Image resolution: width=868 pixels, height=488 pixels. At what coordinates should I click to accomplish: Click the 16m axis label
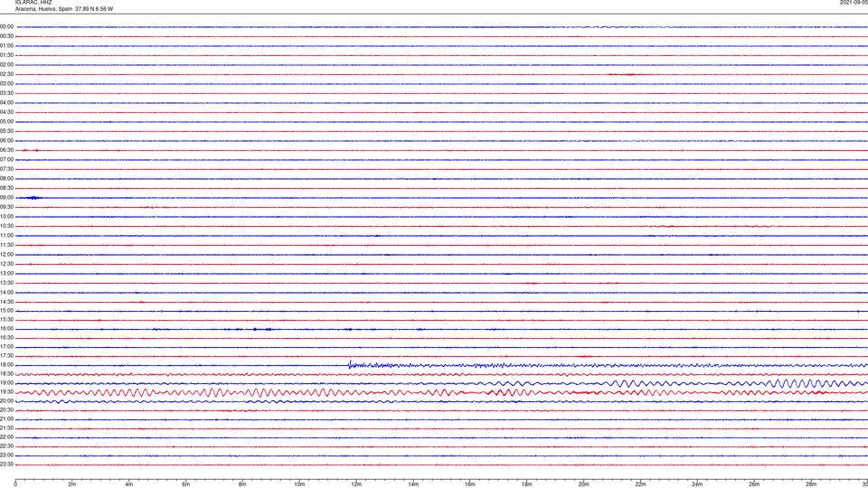[469, 484]
